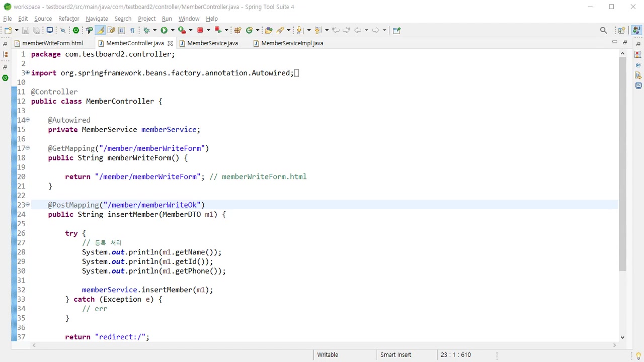Open the Refactor menu
This screenshot has height=362, width=644.
point(68,19)
